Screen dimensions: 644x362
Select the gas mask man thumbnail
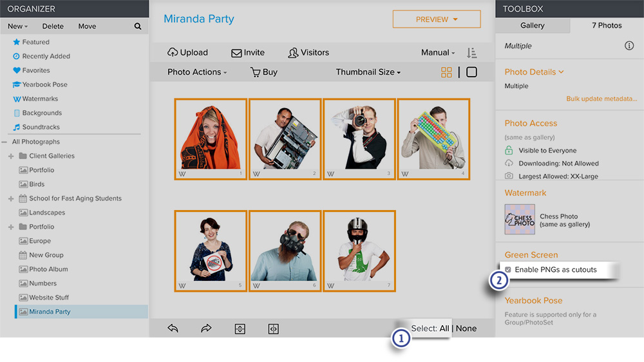point(285,251)
